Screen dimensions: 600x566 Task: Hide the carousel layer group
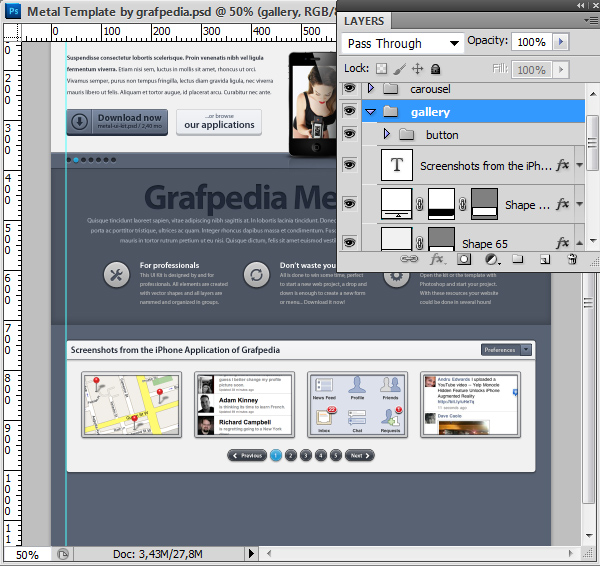(x=350, y=89)
